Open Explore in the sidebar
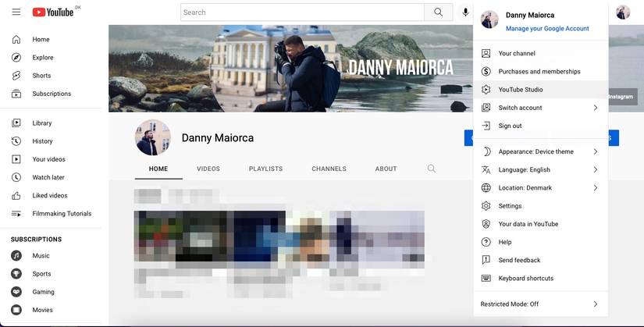The width and height of the screenshot is (644, 327). click(51, 58)
